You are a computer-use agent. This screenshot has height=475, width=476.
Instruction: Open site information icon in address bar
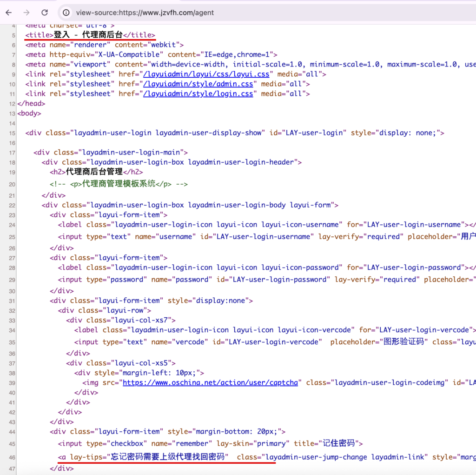[66, 13]
